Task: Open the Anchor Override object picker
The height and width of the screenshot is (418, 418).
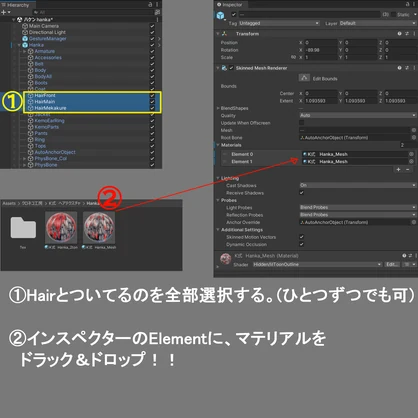Action: [414, 222]
